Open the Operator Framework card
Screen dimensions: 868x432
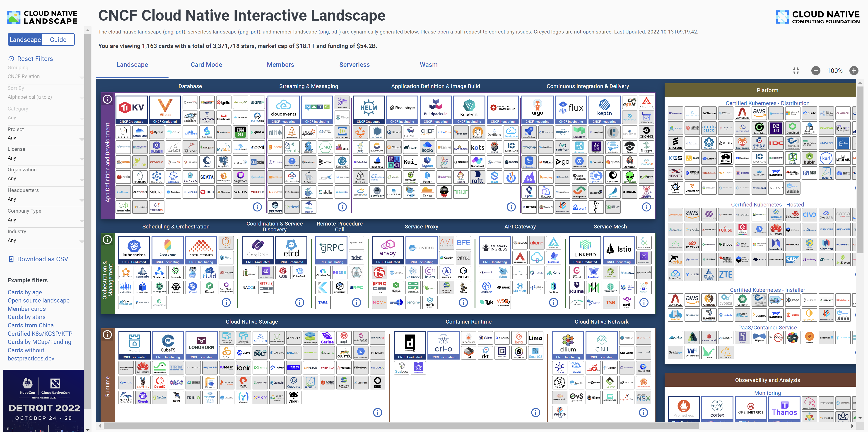click(503, 110)
